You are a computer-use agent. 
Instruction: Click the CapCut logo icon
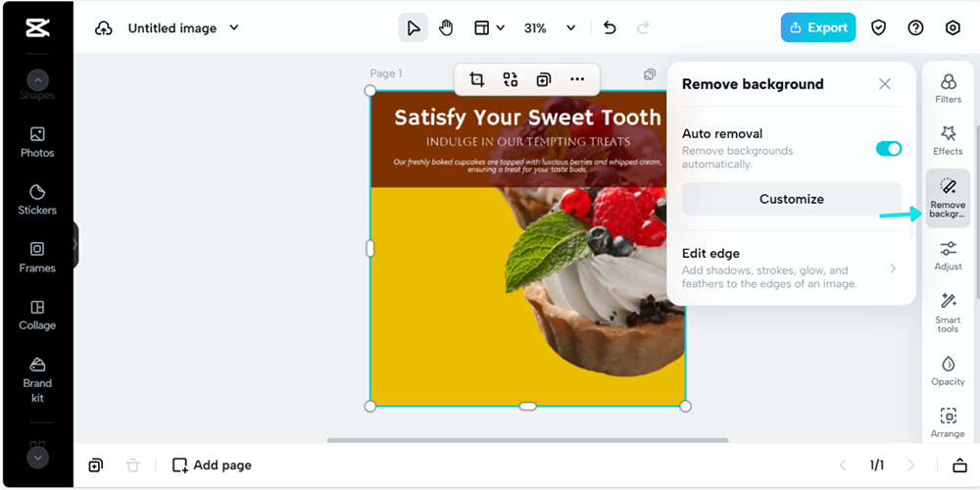(37, 28)
